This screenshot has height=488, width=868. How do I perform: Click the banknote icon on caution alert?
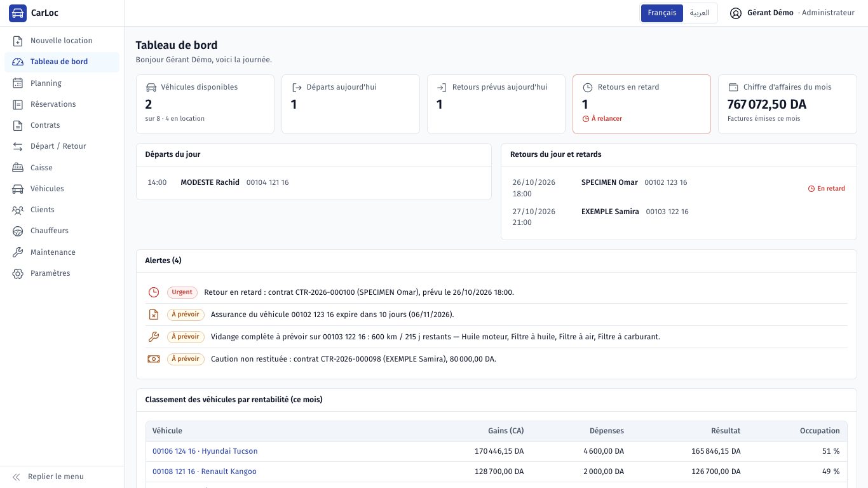(x=154, y=359)
